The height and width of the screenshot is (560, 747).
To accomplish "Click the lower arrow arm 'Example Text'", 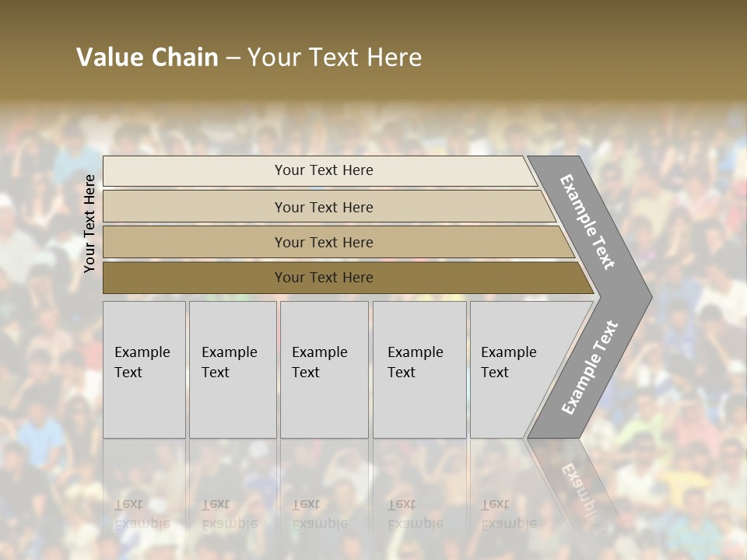I will (589, 368).
